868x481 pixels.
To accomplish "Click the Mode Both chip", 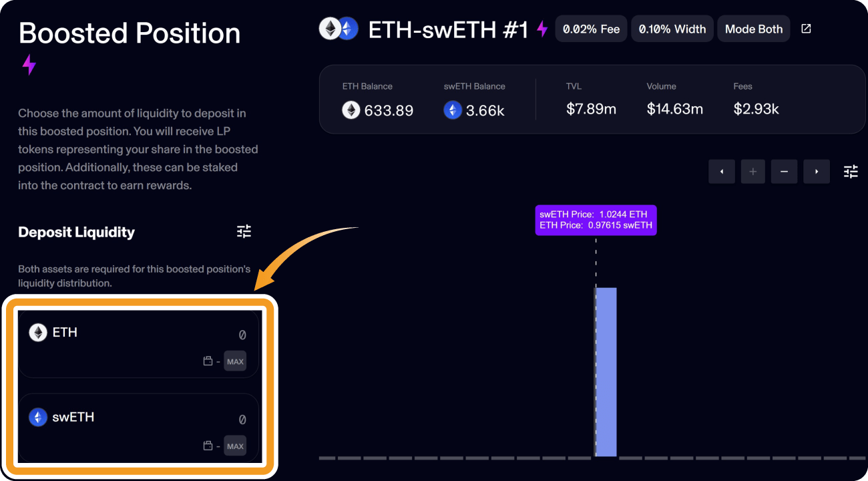I will point(754,29).
